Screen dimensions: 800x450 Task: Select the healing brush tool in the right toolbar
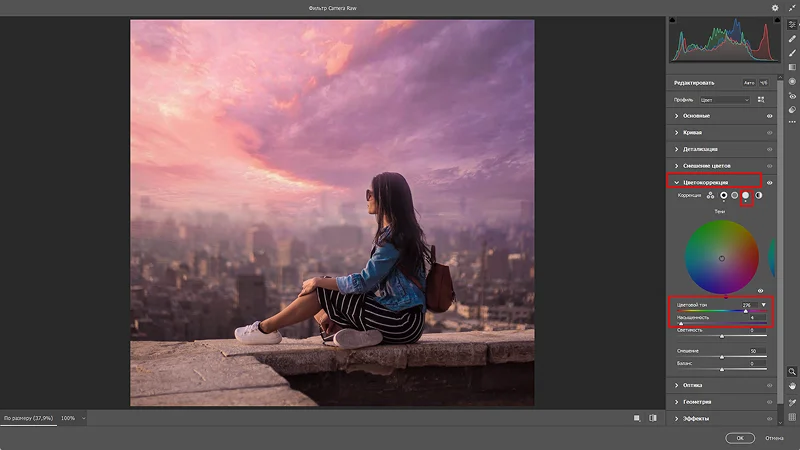click(x=792, y=39)
